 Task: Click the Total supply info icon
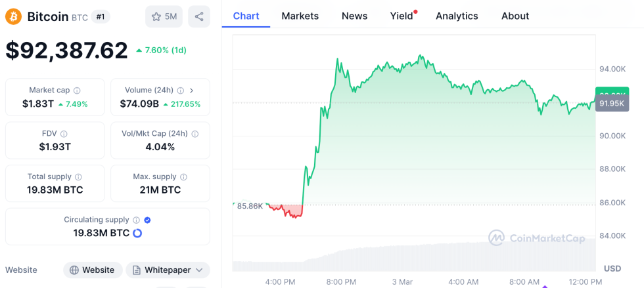[78, 176]
